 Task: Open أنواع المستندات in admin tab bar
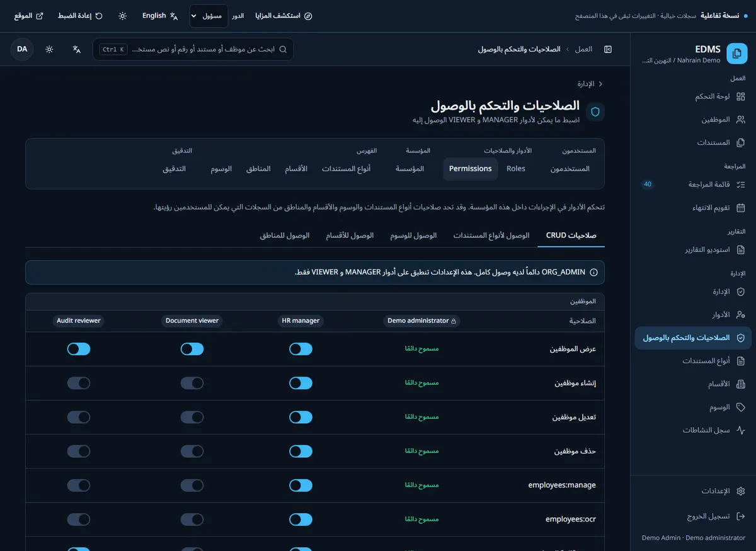point(346,169)
